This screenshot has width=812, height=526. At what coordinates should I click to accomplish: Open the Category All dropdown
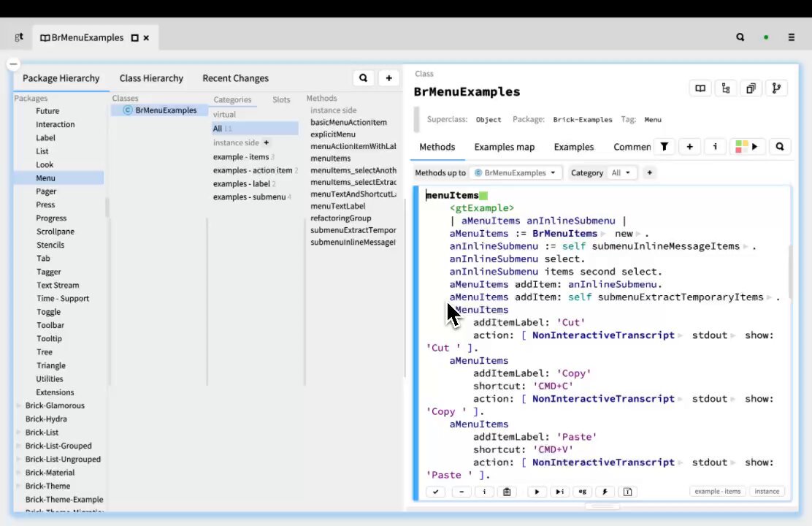(x=621, y=172)
